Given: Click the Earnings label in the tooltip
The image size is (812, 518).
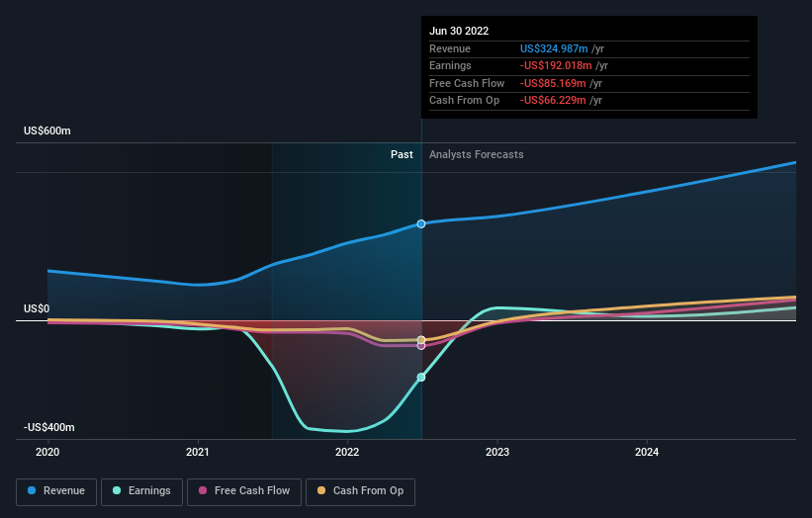Looking at the screenshot, I should (x=451, y=65).
